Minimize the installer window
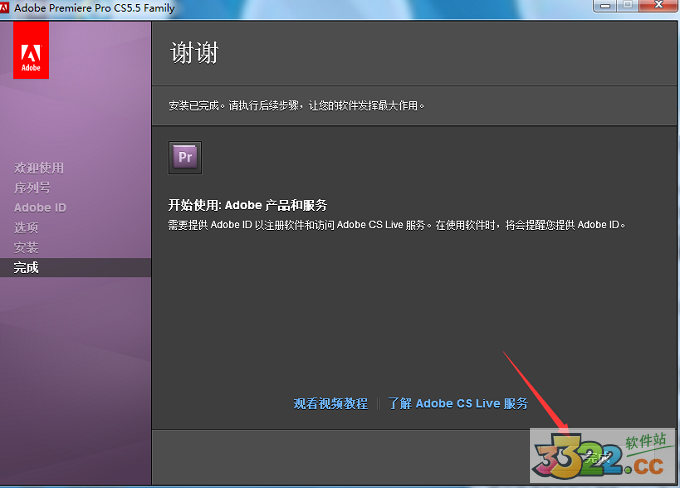Viewport: 680px width, 488px height. click(x=605, y=6)
